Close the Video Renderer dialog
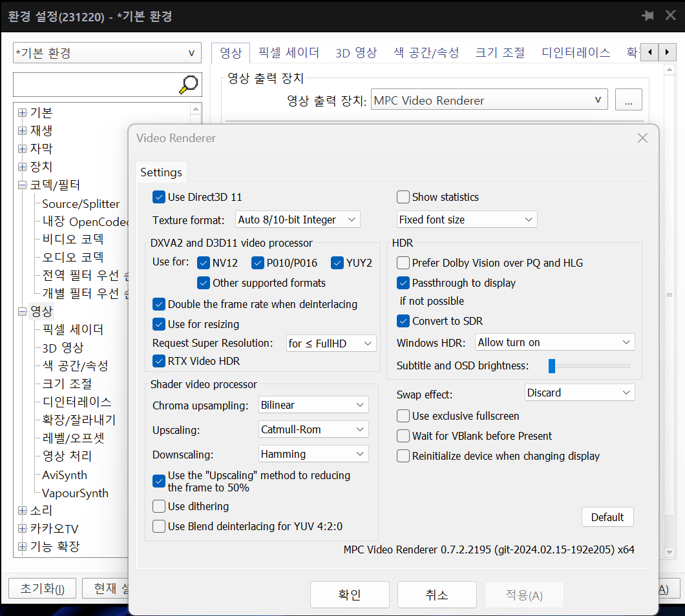Viewport: 685px width, 616px height. pyautogui.click(x=642, y=138)
